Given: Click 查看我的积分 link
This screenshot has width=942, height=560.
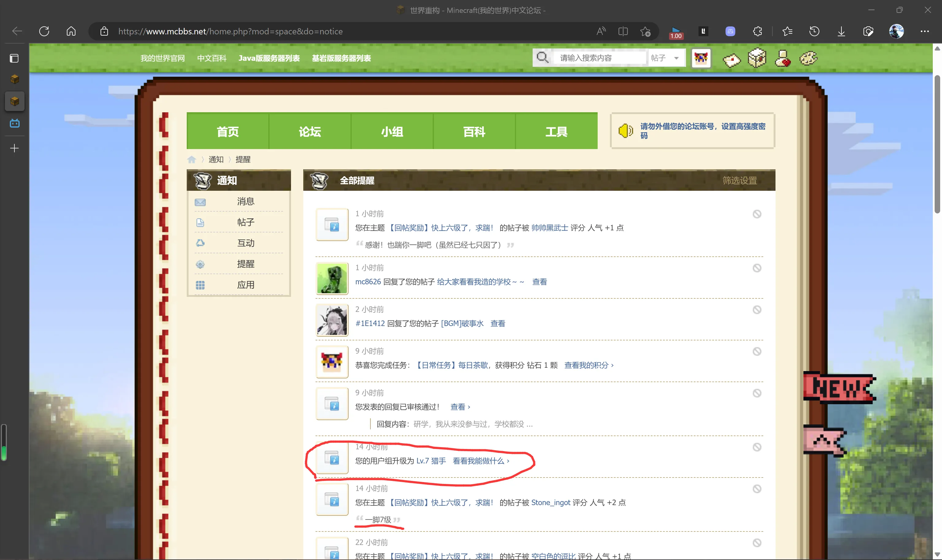Looking at the screenshot, I should 588,365.
